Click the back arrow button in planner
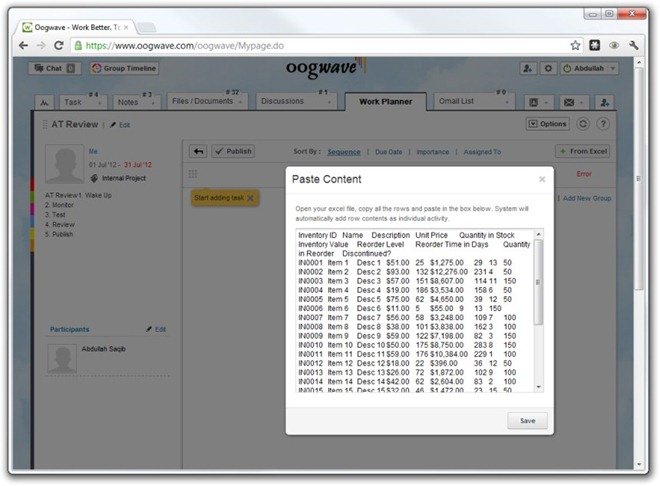This screenshot has height=486, width=660. pyautogui.click(x=198, y=151)
